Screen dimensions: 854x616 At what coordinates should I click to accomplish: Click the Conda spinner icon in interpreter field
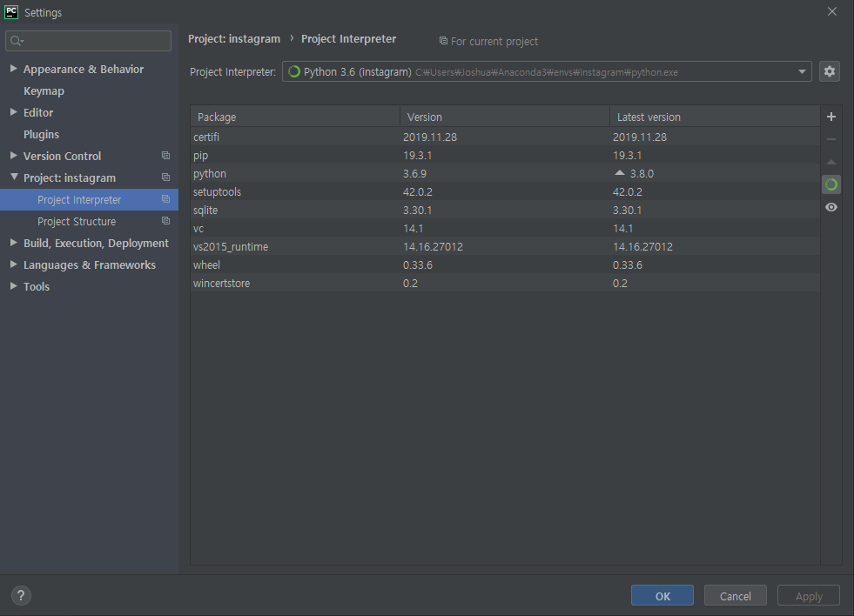point(294,71)
